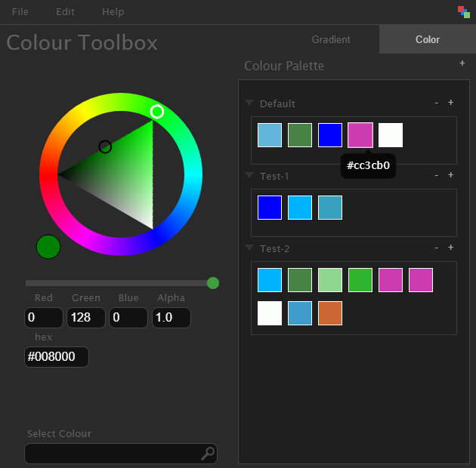Collapse the Default palette group
The width and height of the screenshot is (476, 468).
point(249,103)
